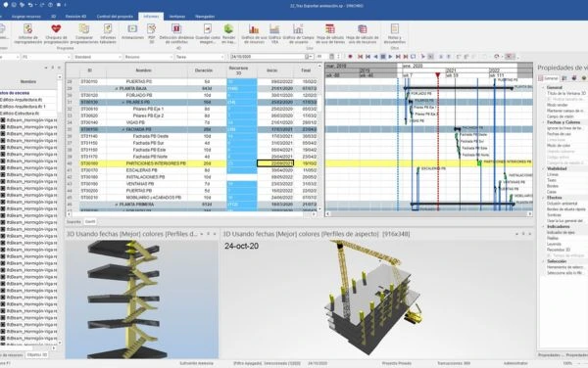Click the blue play forward arrow
This screenshot has height=368, width=588.
tap(390, 57)
